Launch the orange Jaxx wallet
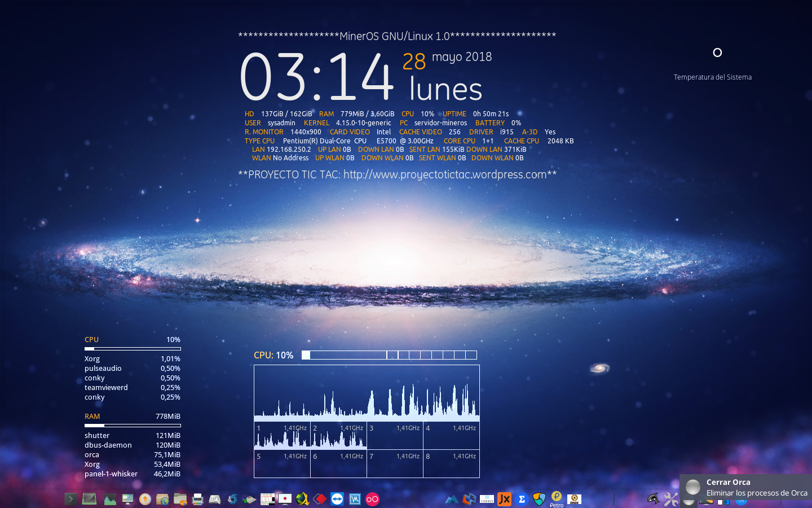 point(504,499)
